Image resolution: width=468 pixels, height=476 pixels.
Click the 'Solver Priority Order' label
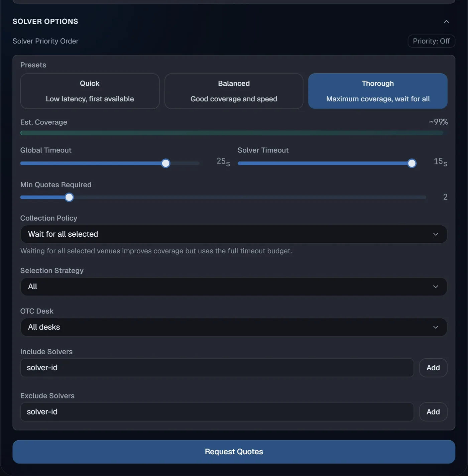click(x=45, y=41)
